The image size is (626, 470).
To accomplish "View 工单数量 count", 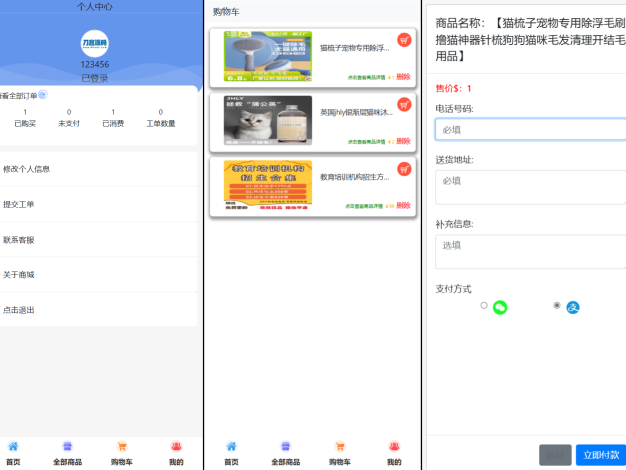I will point(161,118).
